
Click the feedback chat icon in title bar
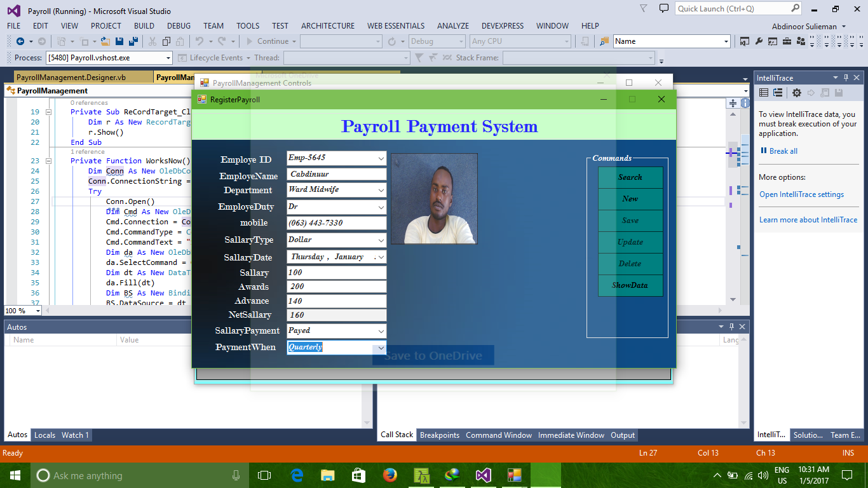point(664,9)
